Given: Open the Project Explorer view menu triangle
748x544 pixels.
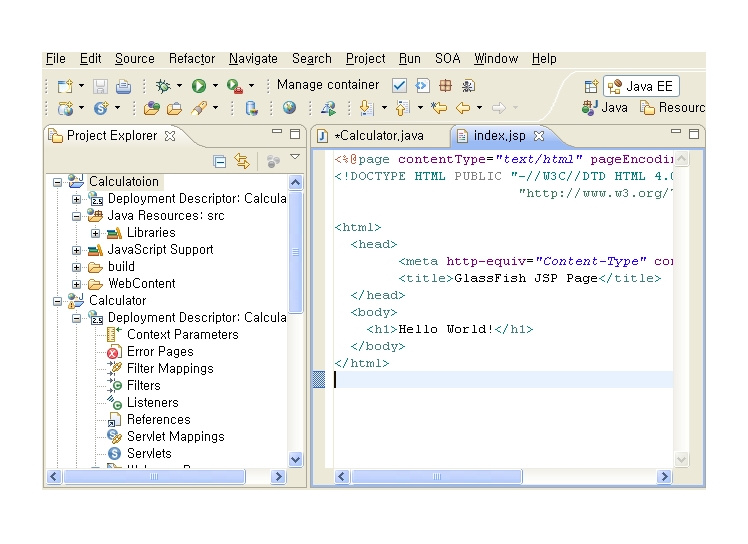Looking at the screenshot, I should pos(295,158).
